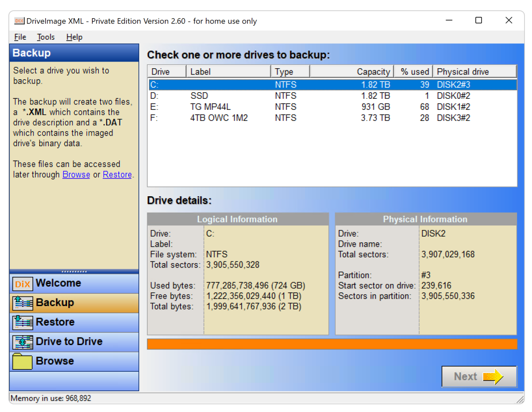Click the NTFS file system value
Screen dimensions: 532x412
pos(217,255)
